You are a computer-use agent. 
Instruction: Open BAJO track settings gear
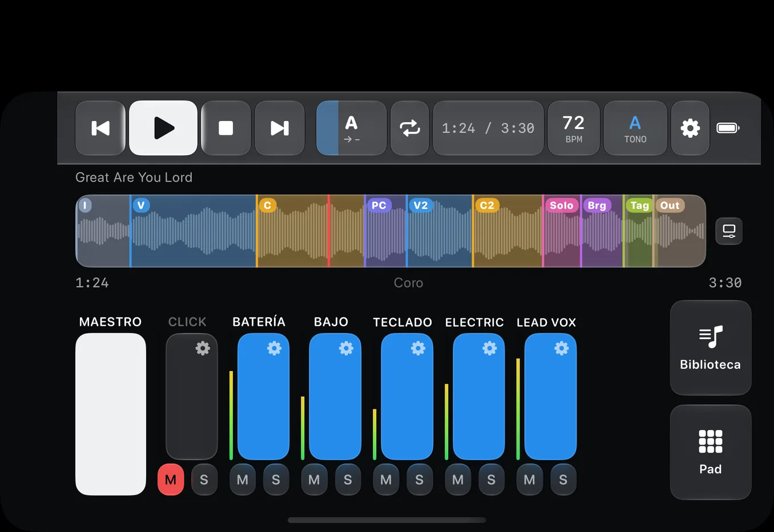click(346, 348)
